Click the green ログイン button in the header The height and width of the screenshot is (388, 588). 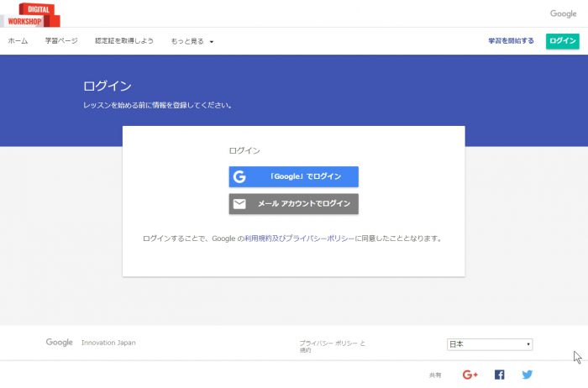point(563,41)
